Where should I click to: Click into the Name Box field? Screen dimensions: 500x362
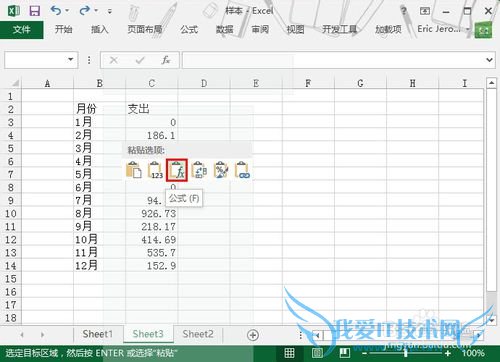35,60
